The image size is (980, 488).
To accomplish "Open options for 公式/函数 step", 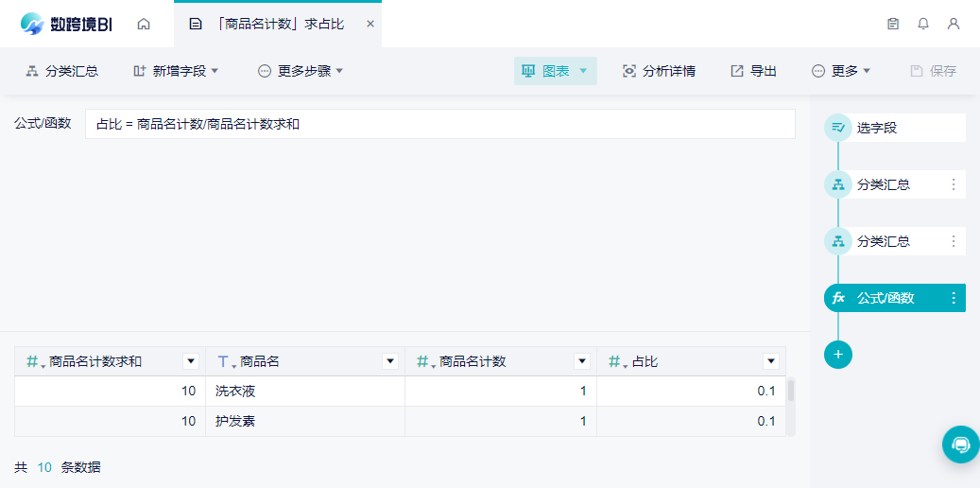I will (954, 298).
